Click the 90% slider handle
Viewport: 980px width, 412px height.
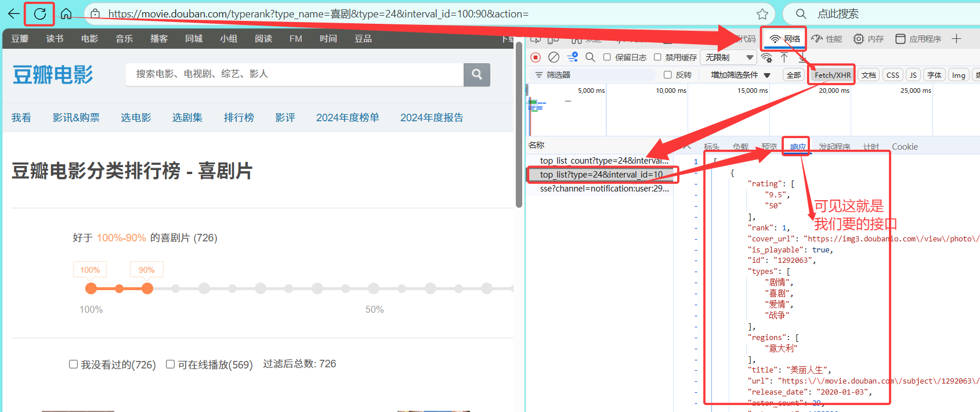pos(147,288)
